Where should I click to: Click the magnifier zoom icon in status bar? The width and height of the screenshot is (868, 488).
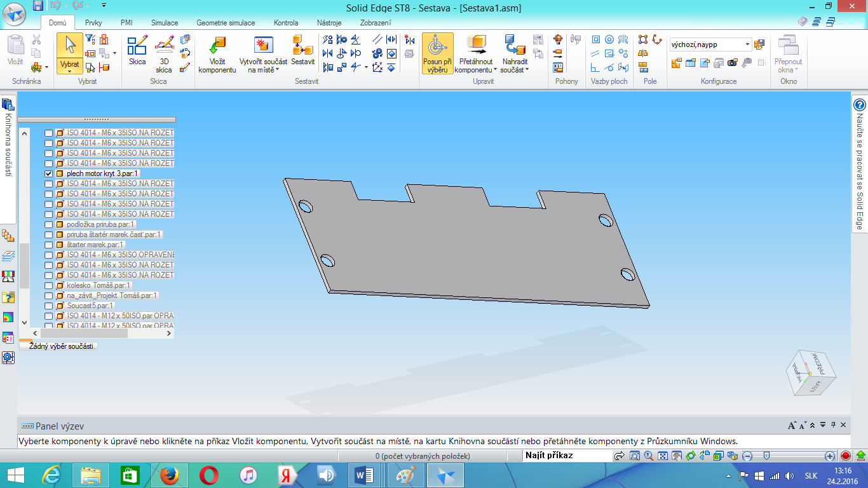pos(648,456)
